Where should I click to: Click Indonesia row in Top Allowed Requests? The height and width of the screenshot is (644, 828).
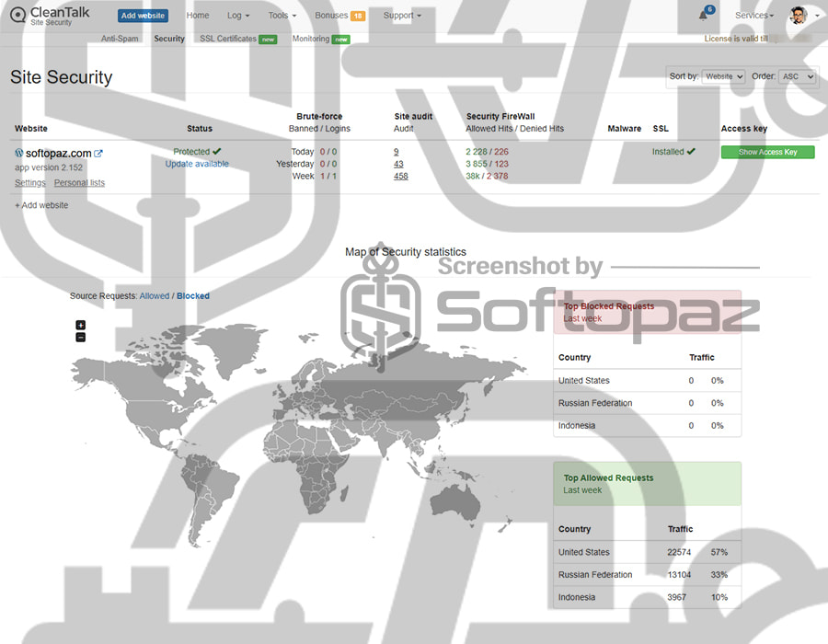point(648,598)
